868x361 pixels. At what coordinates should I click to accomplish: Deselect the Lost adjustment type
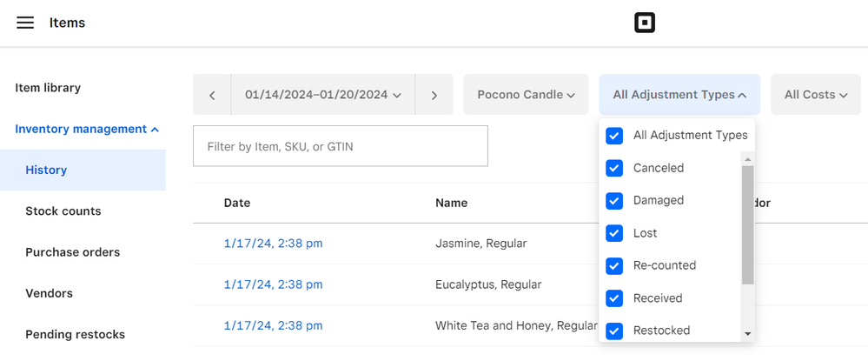[x=614, y=233]
